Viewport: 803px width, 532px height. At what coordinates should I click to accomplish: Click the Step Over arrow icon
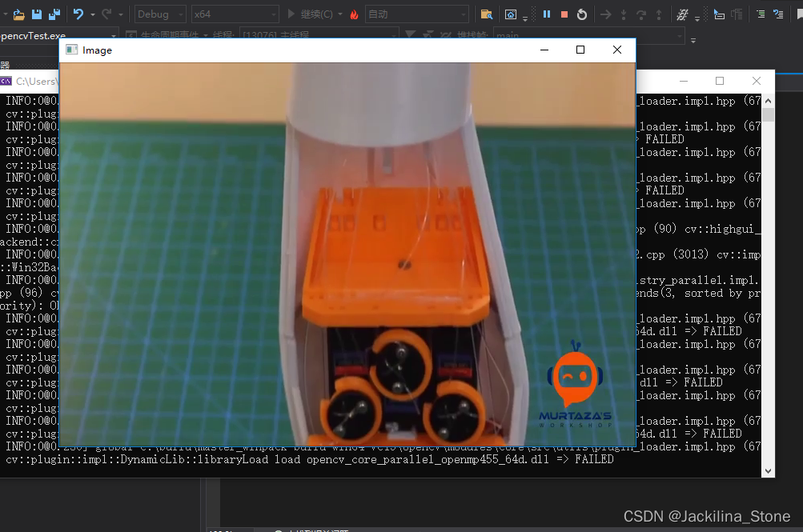[640, 14]
